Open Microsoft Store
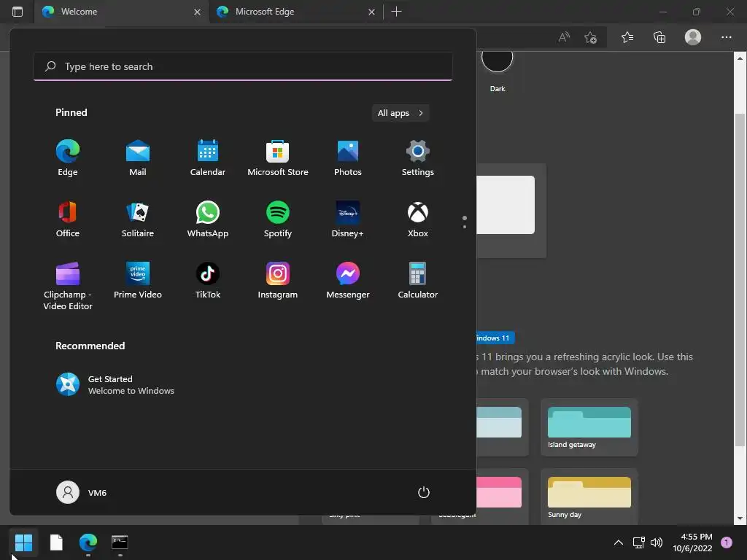Image resolution: width=747 pixels, height=560 pixels. (278, 158)
